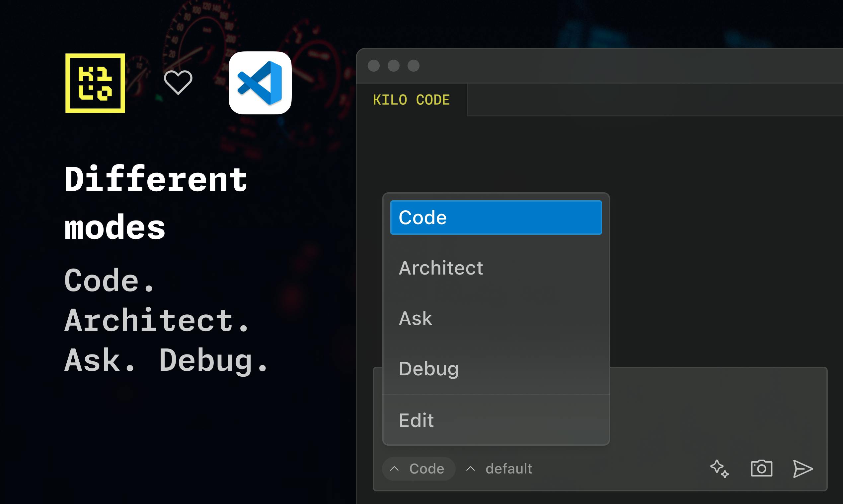Click the middle minimize window dot
Image resolution: width=843 pixels, height=504 pixels.
394,66
